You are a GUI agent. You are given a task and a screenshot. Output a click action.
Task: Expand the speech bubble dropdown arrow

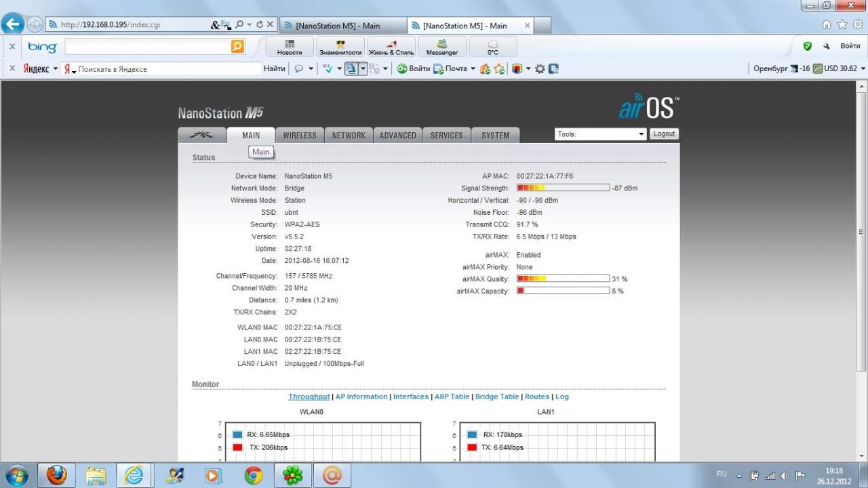(311, 68)
